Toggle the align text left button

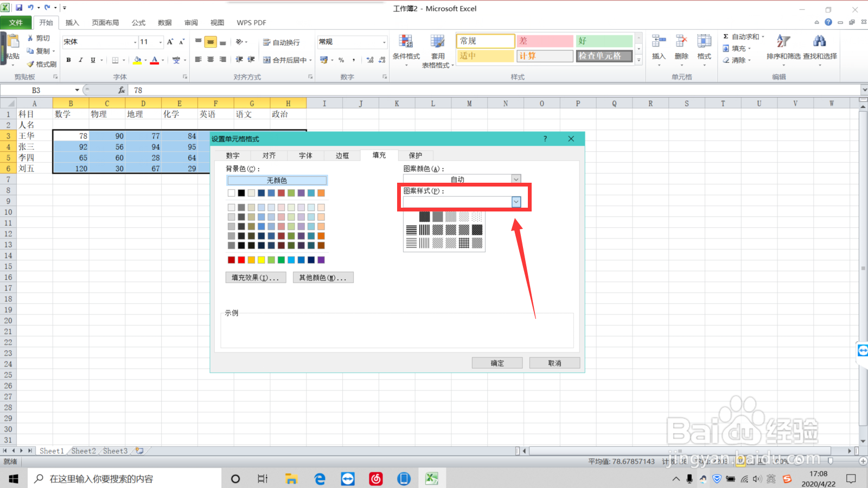[199, 60]
